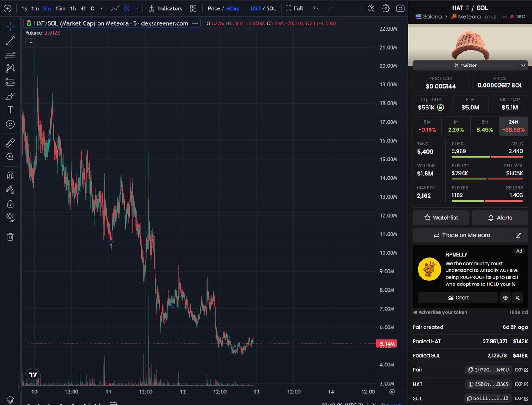
Task: Set chart interval to D
Action: coord(93,8)
